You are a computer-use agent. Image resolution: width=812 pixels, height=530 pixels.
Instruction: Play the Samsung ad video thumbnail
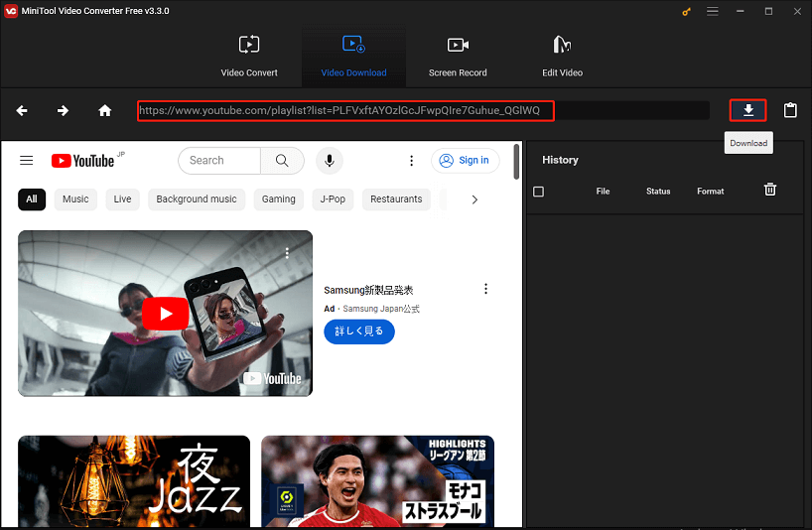(x=165, y=314)
